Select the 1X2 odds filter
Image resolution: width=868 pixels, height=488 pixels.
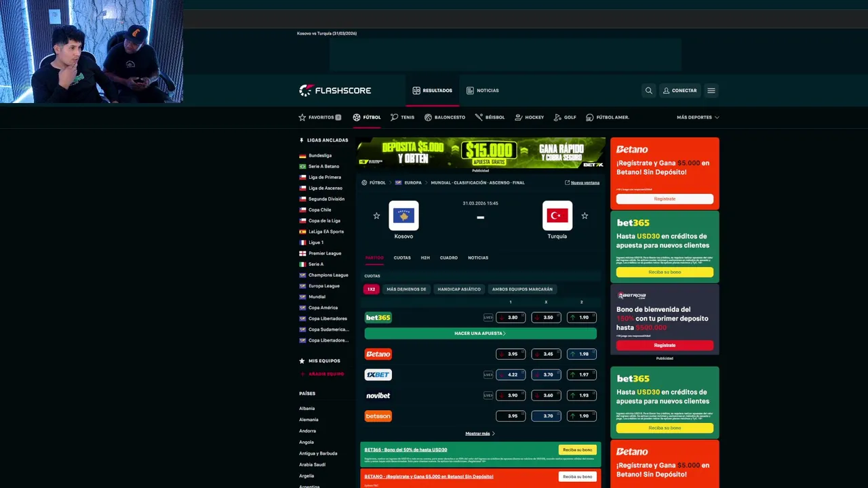click(x=371, y=289)
